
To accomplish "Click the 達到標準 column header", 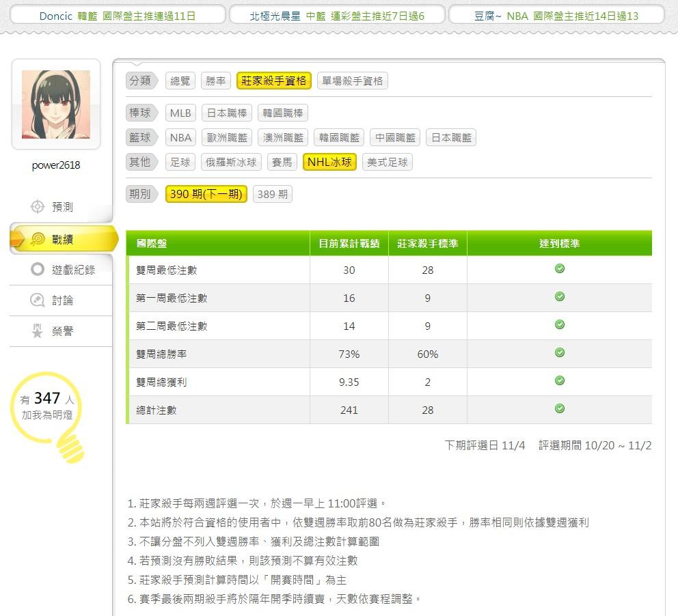I will pos(560,243).
